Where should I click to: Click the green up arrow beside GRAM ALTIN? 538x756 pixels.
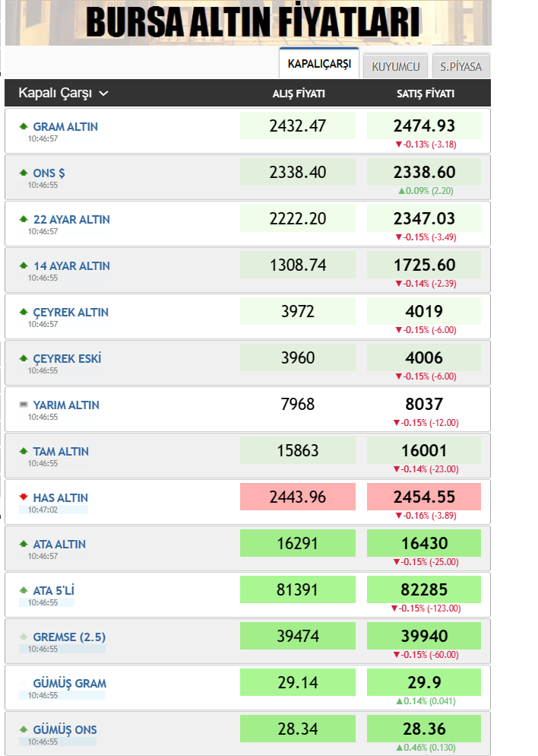[24, 126]
